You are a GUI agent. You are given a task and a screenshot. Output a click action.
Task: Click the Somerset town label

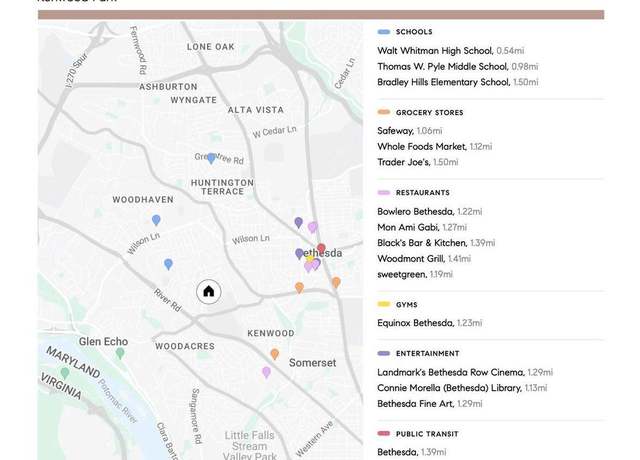312,362
